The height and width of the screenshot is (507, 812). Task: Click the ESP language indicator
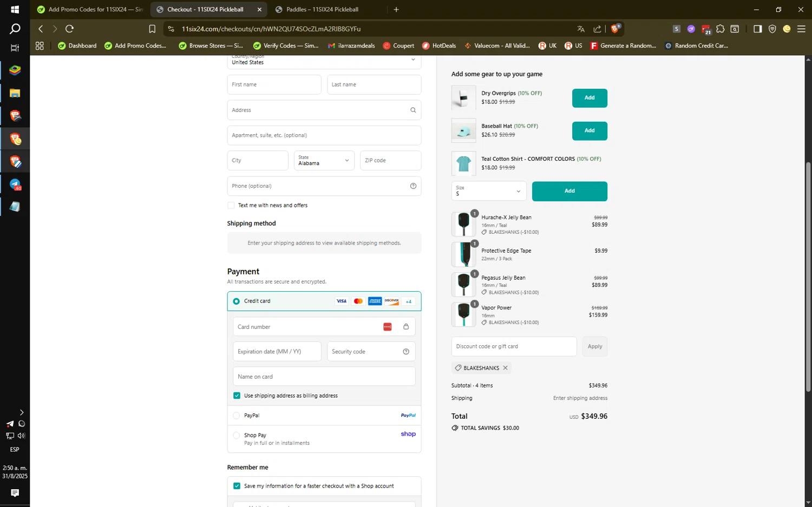(15, 450)
